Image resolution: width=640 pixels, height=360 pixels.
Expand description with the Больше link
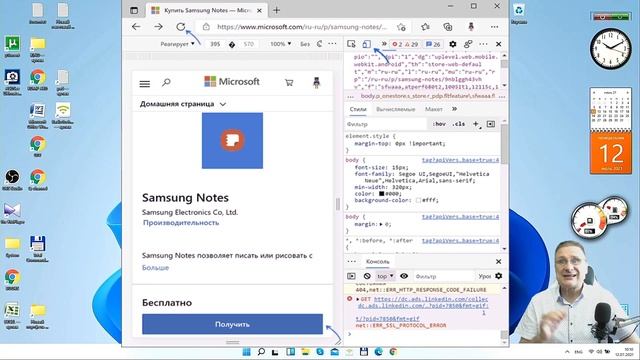pyautogui.click(x=156, y=268)
